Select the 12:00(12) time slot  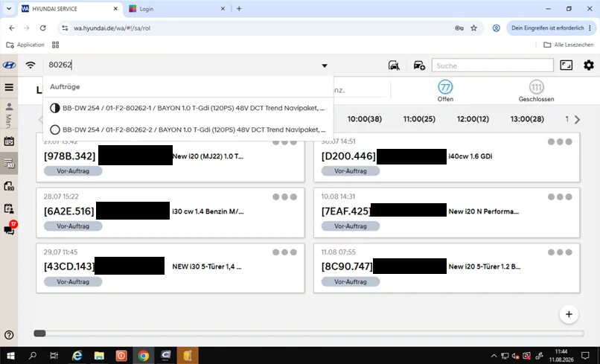tap(473, 119)
